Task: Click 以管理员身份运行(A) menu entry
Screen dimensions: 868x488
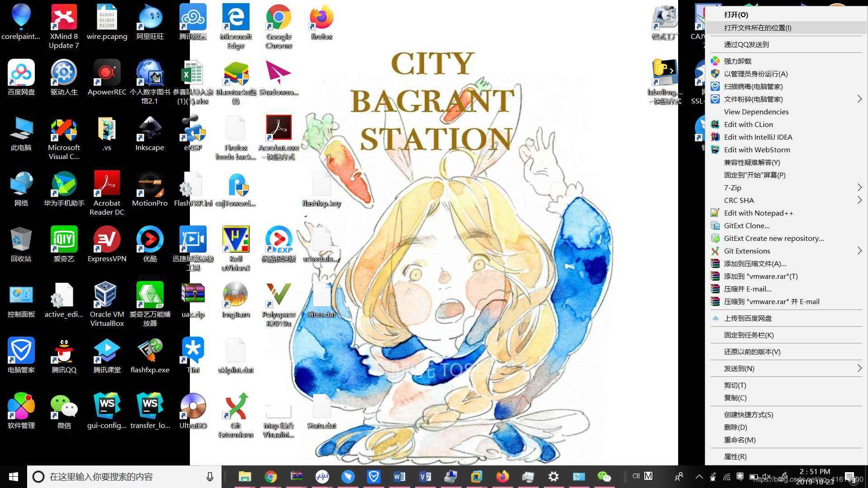Action: pyautogui.click(x=755, y=74)
